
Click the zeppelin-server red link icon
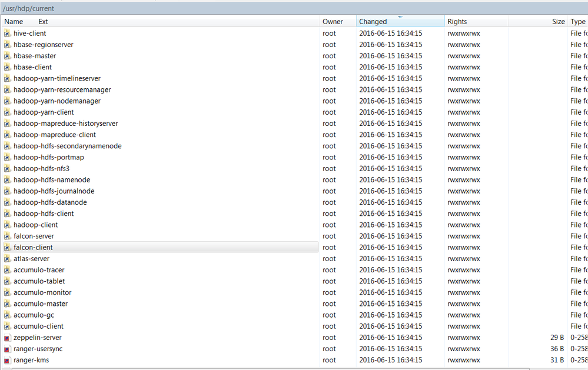[7, 337]
